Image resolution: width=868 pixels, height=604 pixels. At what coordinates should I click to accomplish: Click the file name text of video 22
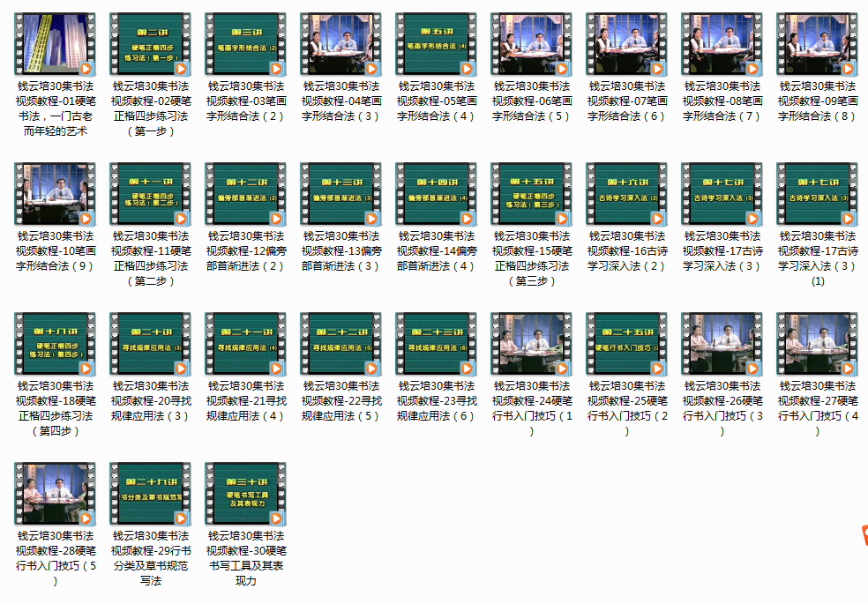(x=340, y=400)
